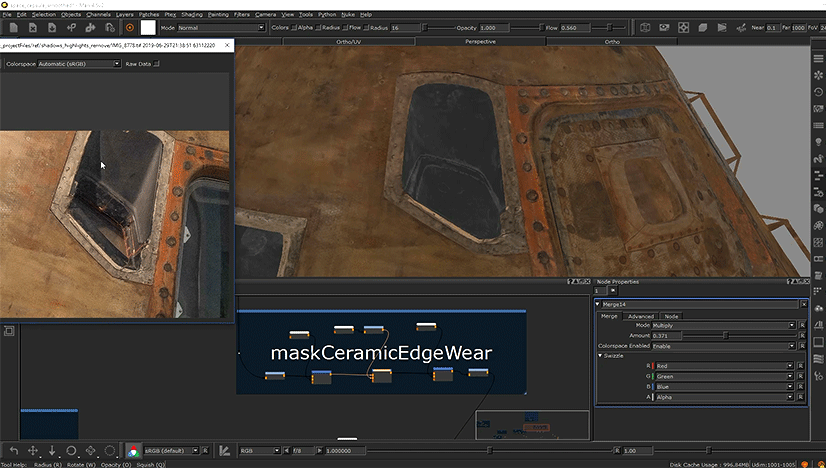
Task: Open the A swizzle Alpha dropdown
Action: click(x=724, y=397)
